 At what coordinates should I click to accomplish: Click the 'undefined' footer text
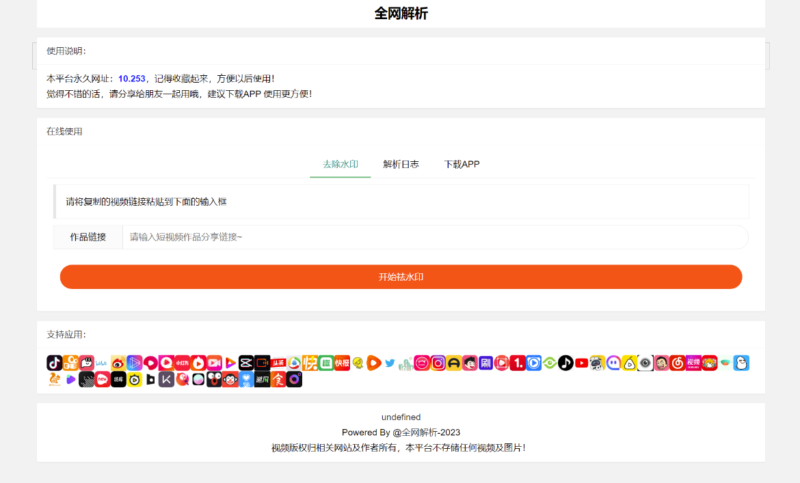point(401,417)
